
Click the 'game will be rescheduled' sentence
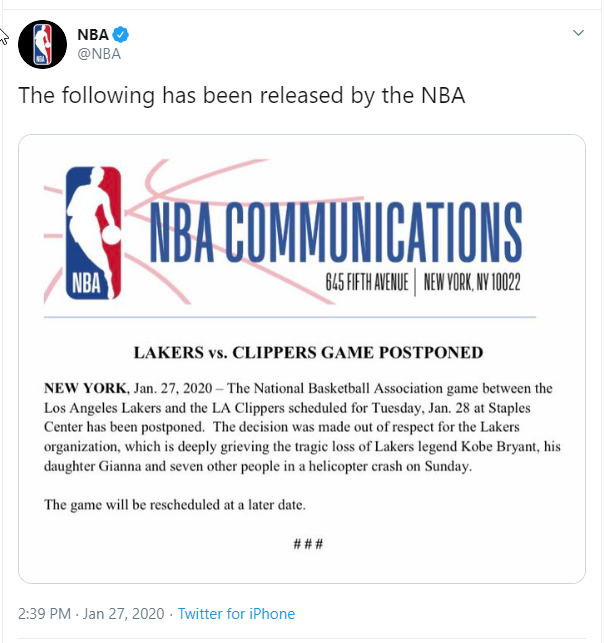tap(175, 505)
